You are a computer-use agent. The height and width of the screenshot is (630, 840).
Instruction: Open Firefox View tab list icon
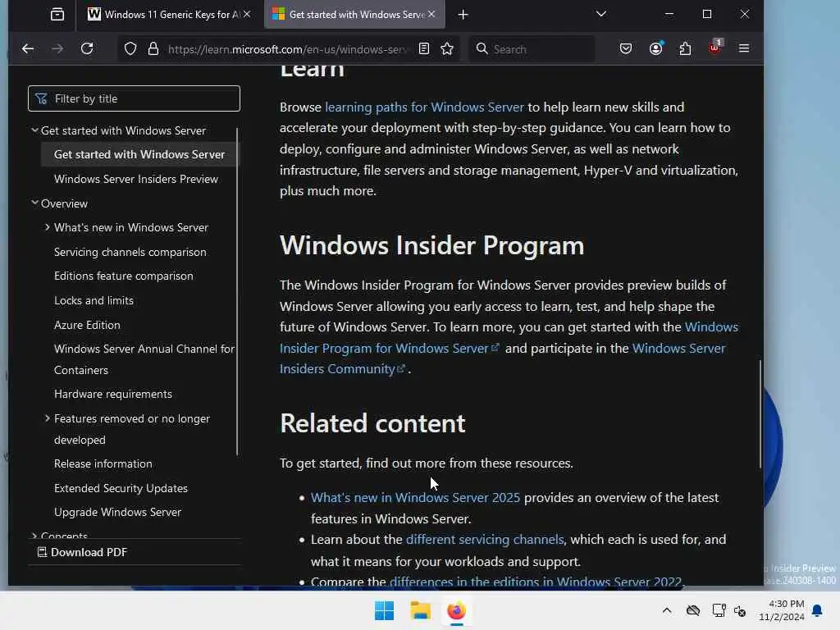coord(57,15)
